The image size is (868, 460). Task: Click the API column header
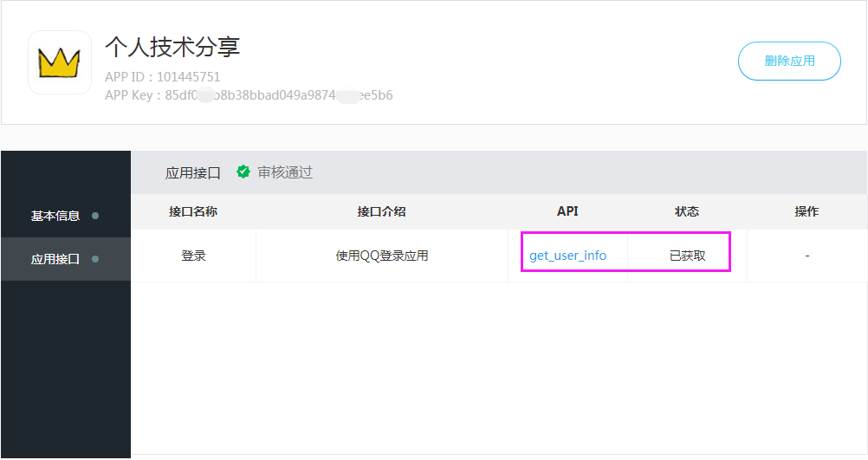point(567,211)
